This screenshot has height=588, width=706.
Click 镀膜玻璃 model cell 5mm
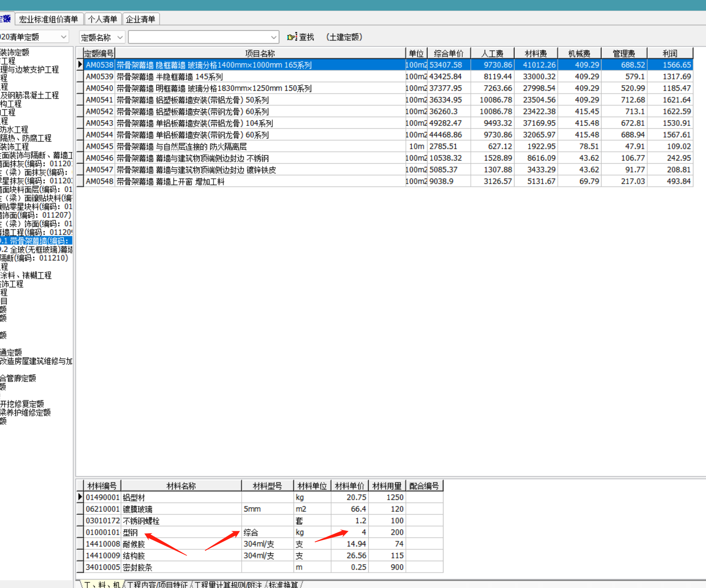(x=267, y=509)
